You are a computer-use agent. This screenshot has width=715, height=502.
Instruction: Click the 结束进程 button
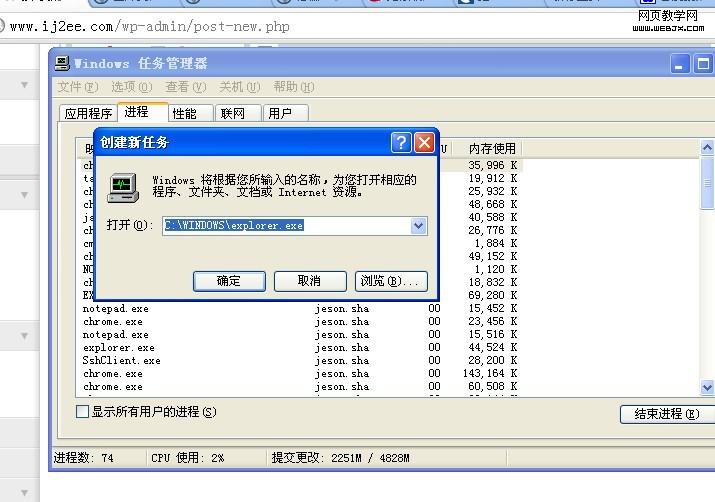pyautogui.click(x=659, y=414)
